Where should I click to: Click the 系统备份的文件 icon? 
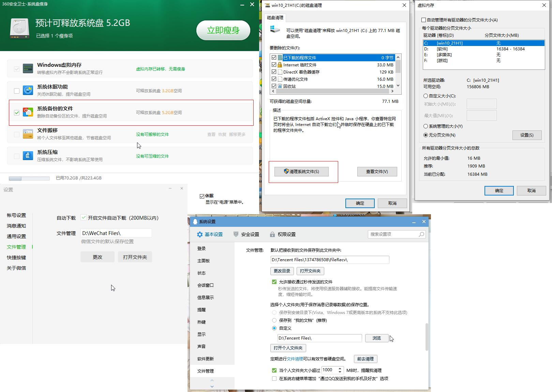click(28, 112)
